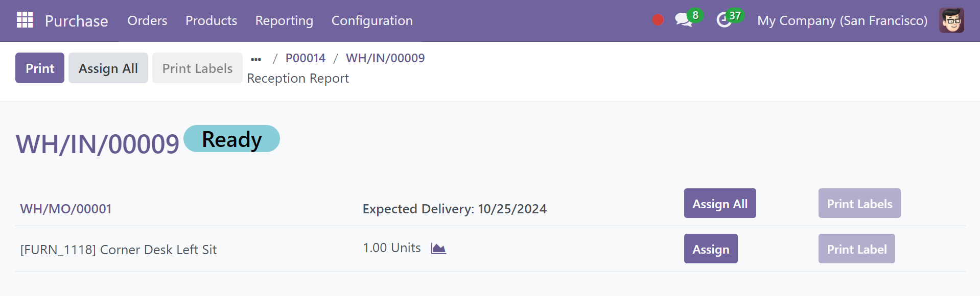The width and height of the screenshot is (980, 296).
Task: Open the Orders menu
Action: point(147,20)
